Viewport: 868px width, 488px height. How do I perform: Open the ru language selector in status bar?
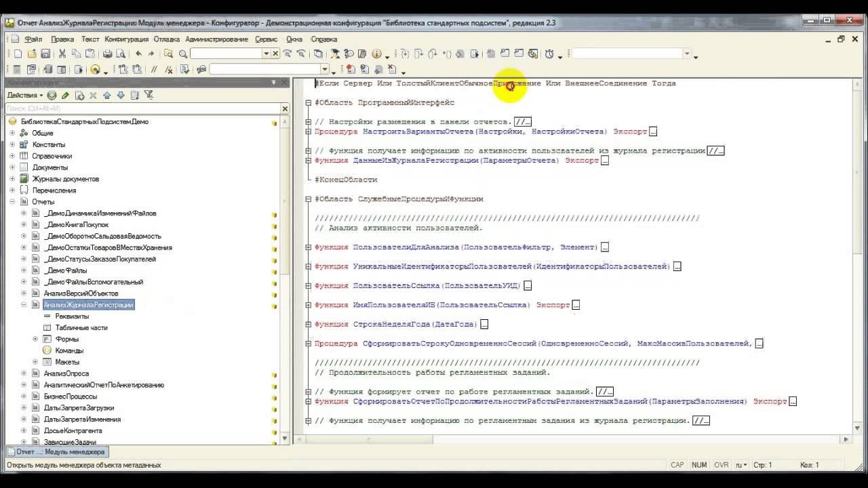click(741, 465)
